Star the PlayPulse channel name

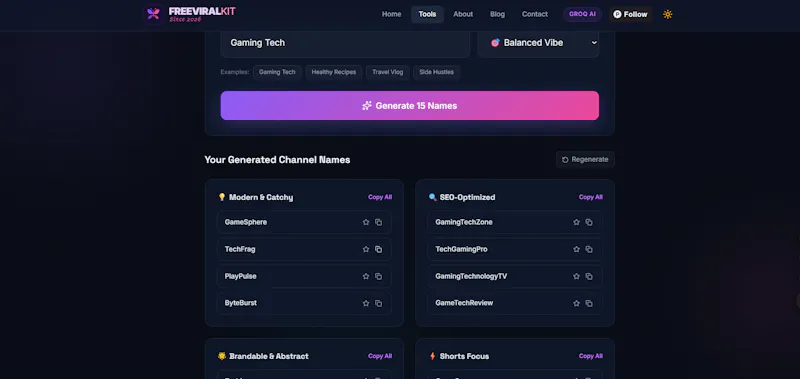pos(366,276)
